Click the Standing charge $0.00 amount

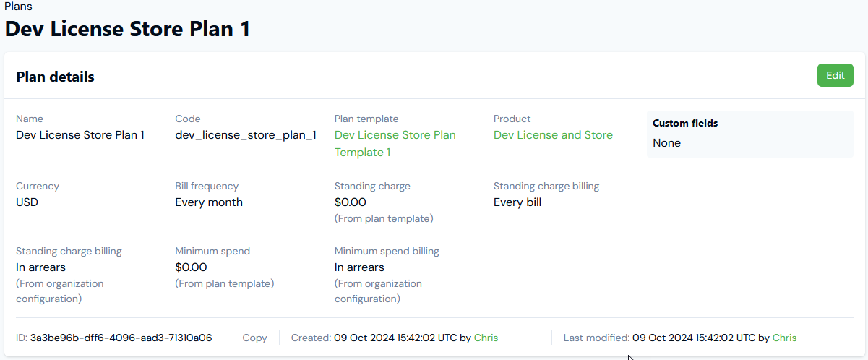(351, 202)
